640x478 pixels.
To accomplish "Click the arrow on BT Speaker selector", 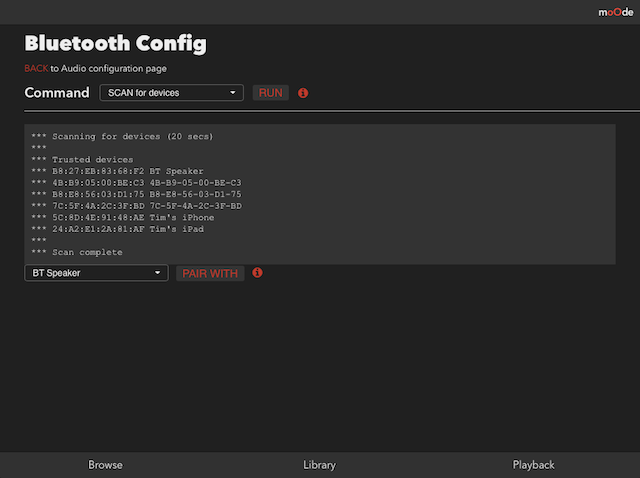I will 157,273.
